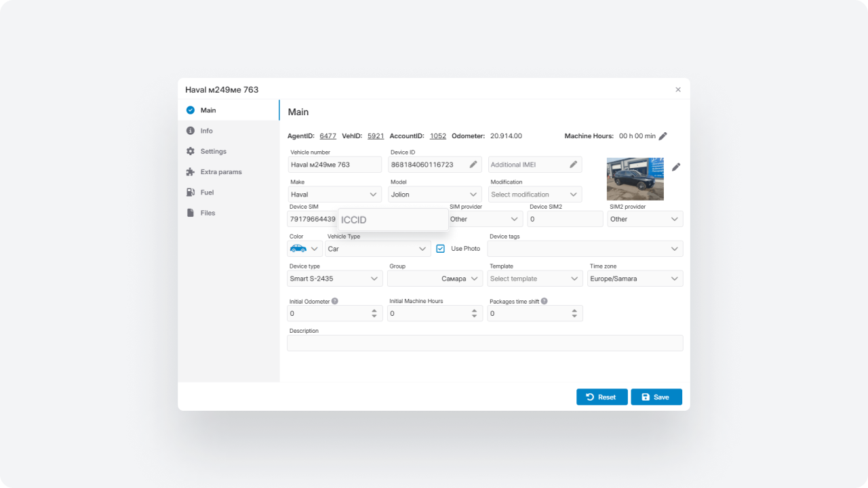The height and width of the screenshot is (488, 868).
Task: Click the Initial Odometer help question icon
Action: click(x=335, y=301)
